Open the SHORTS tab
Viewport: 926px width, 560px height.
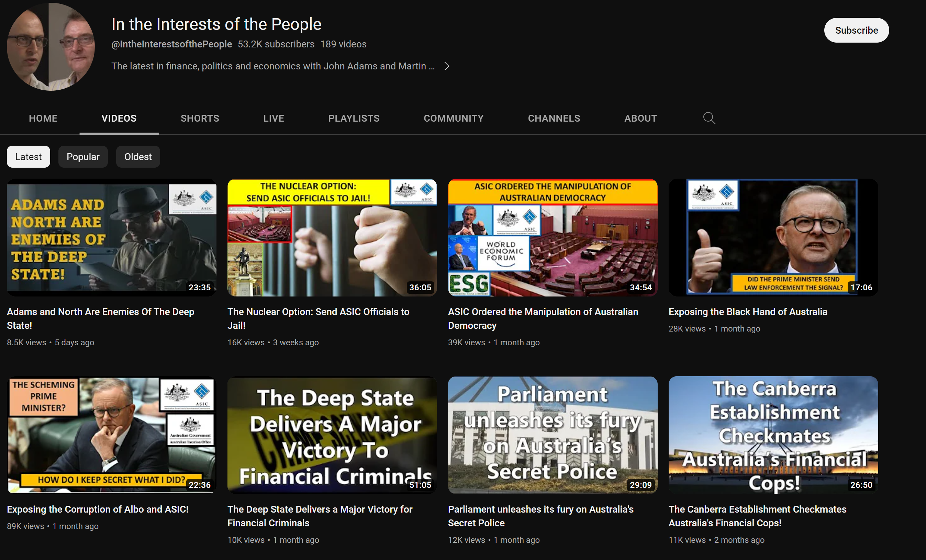coord(200,119)
